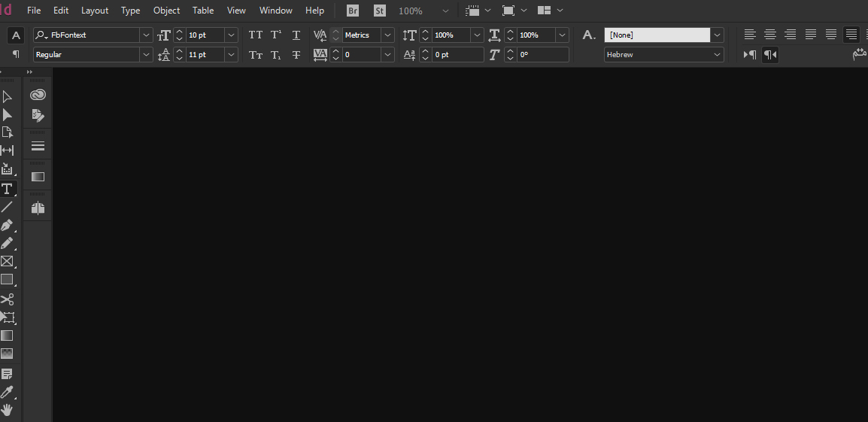Select the Type tool
Viewport: 868px width, 422px height.
(8, 189)
